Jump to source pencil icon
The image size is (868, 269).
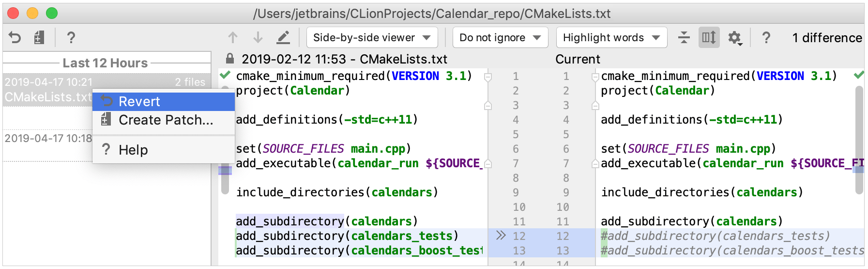pyautogui.click(x=283, y=37)
